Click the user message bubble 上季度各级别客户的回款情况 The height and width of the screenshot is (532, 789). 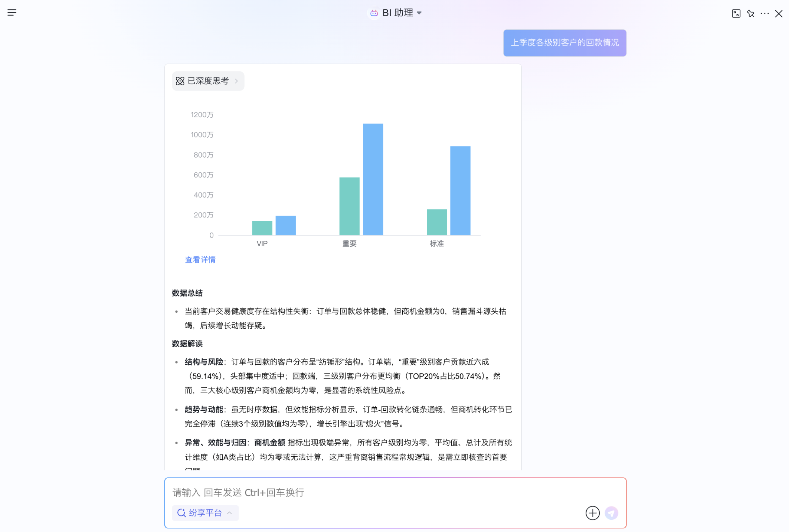point(564,43)
